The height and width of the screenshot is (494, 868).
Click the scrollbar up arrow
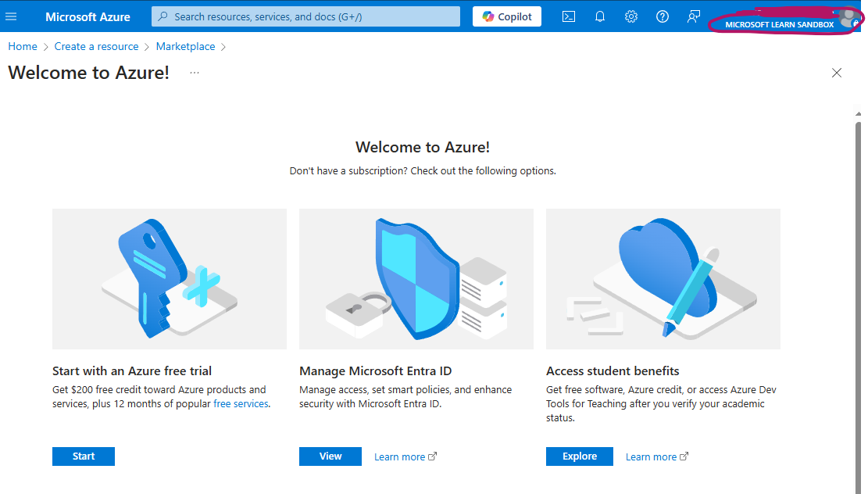[858, 113]
